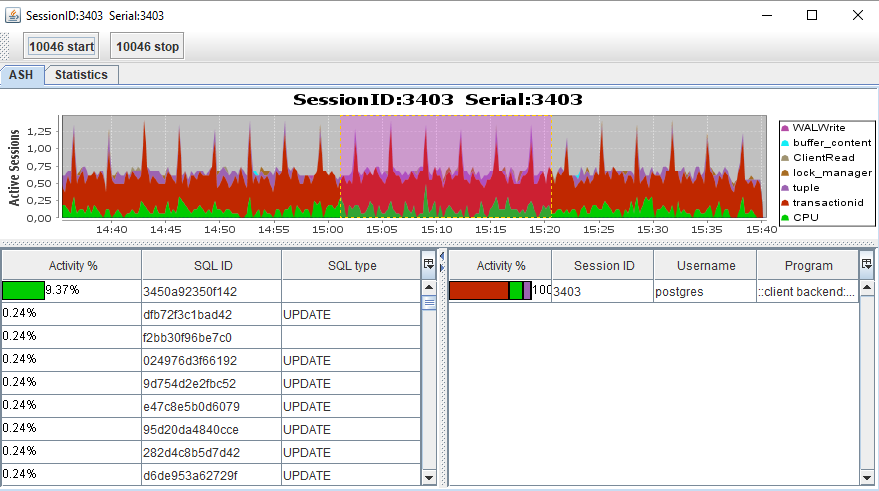Select SQL ID 024976d3f66192 cell

point(211,360)
